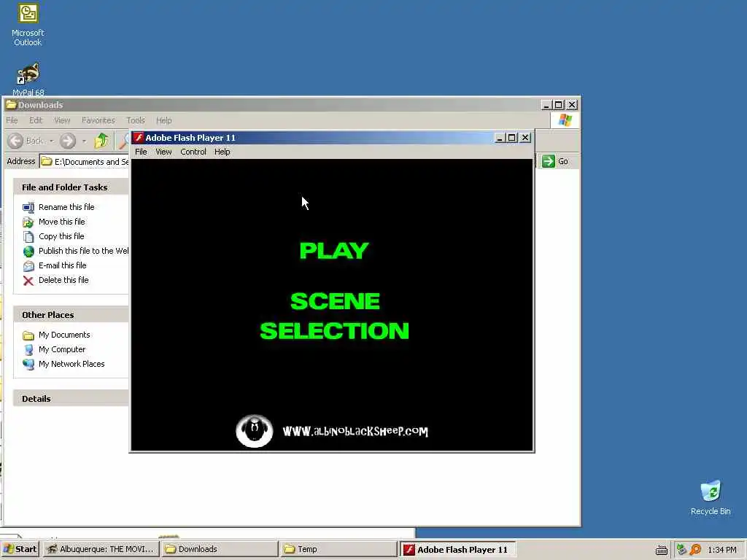
Task: Open Edit menu in Downloads window
Action: (x=36, y=120)
